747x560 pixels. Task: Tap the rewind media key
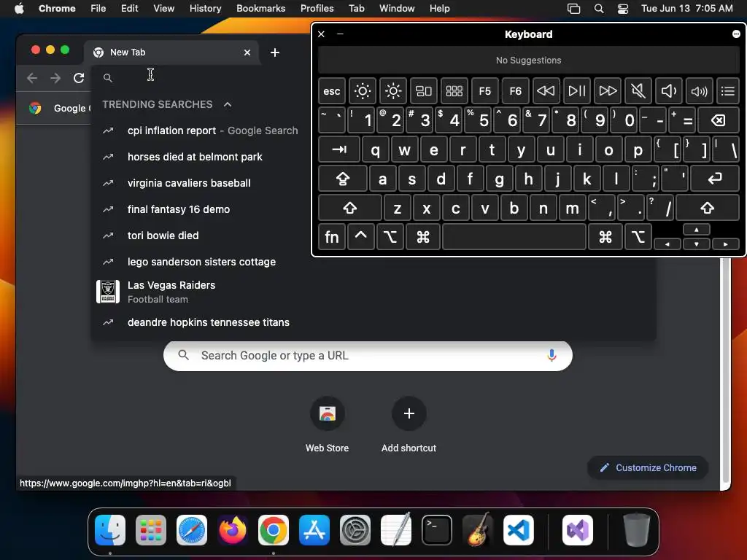[546, 91]
